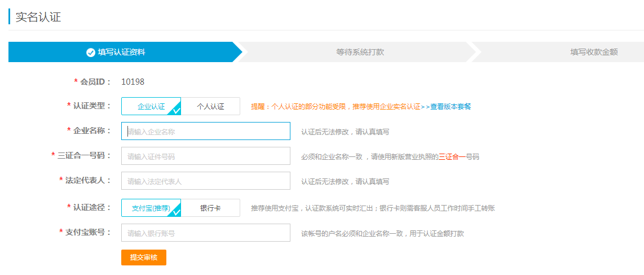This screenshot has width=644, height=275.
Task: Click the 法定代表人 text box
Action: pyautogui.click(x=206, y=181)
